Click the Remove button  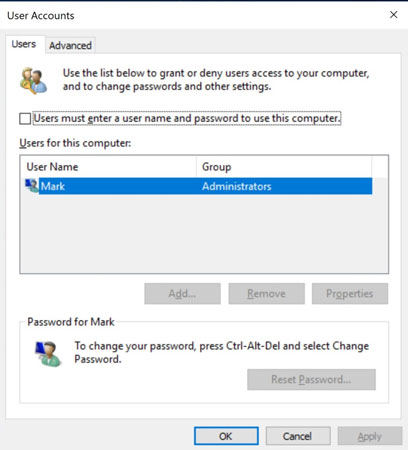pyautogui.click(x=266, y=294)
